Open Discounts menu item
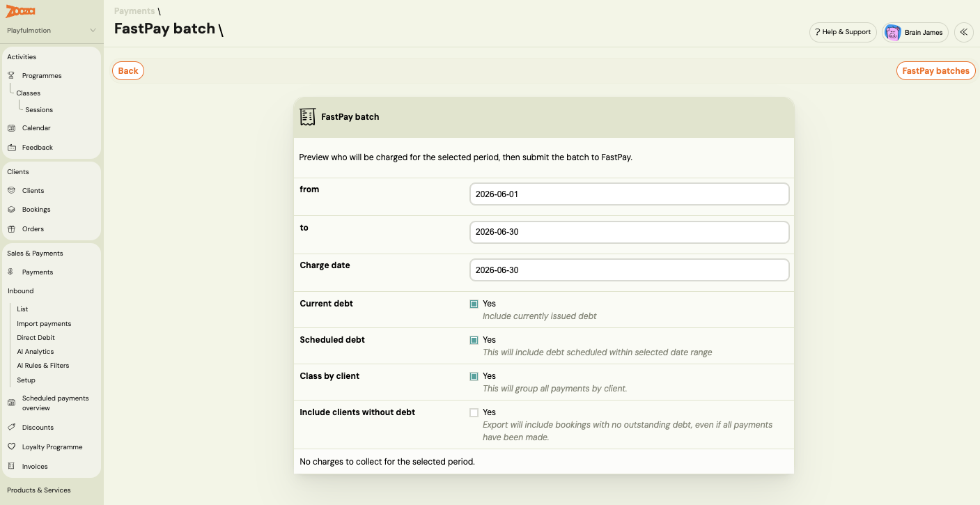980x505 pixels. click(x=38, y=428)
